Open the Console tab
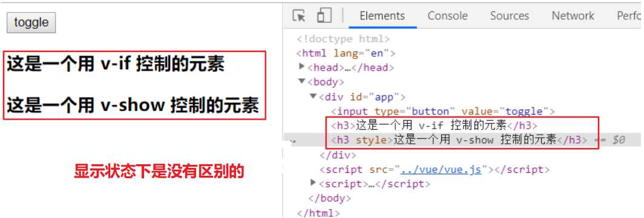This screenshot has width=644, height=218. 447,16
